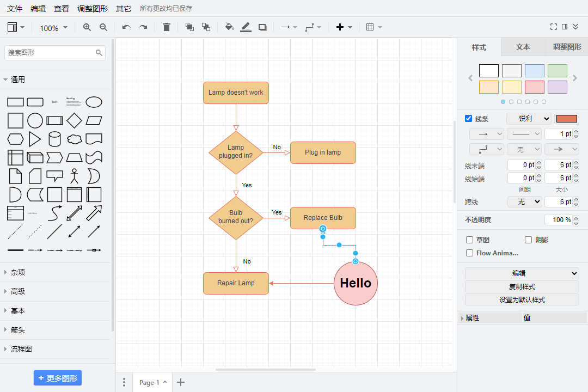Bring selection to front icon
The image size is (588, 392).
click(189, 27)
